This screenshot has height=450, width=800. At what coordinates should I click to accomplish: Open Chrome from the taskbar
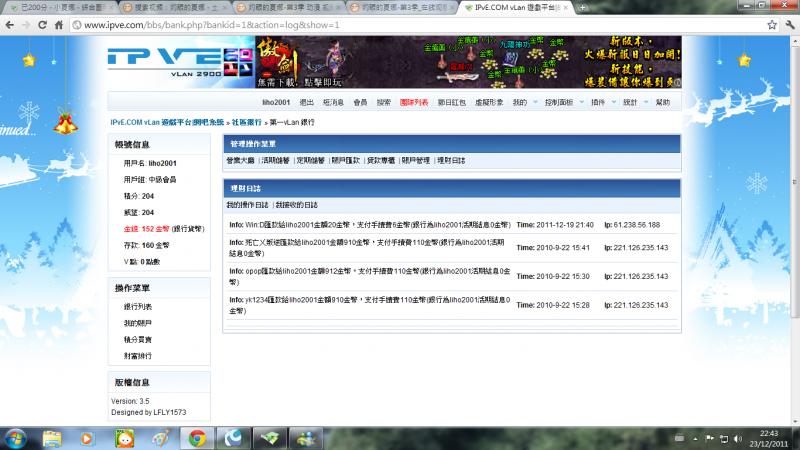tap(198, 438)
